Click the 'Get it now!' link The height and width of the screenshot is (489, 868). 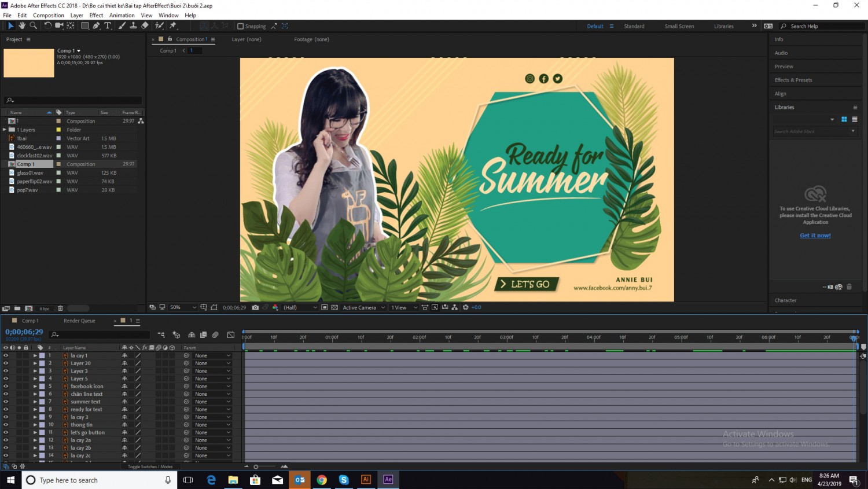tap(815, 236)
